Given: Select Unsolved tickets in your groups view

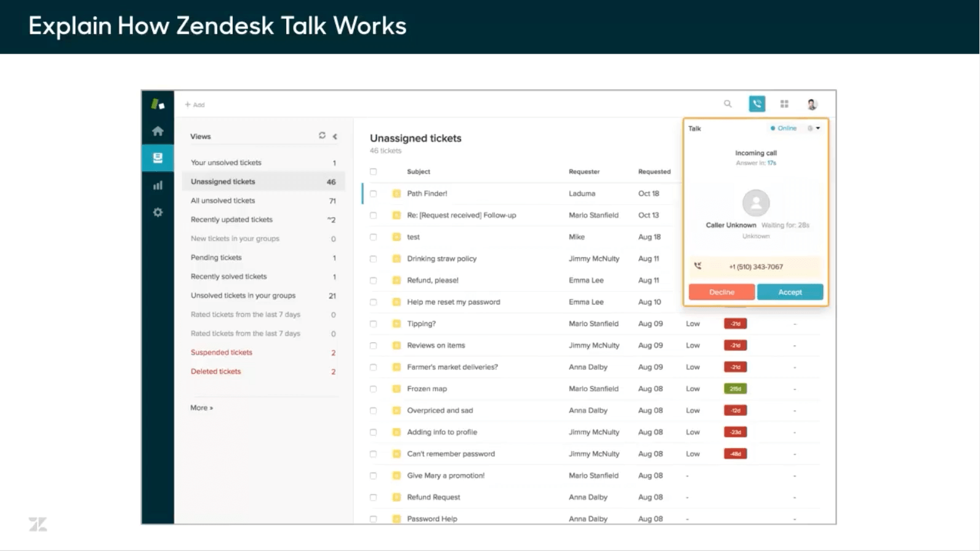Looking at the screenshot, I should coord(263,295).
